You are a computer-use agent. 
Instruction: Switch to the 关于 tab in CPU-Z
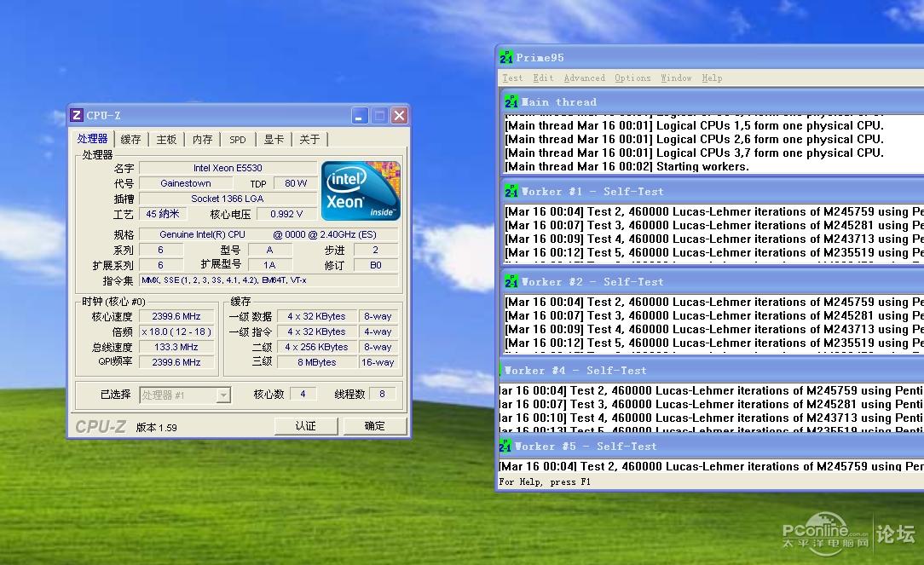309,140
